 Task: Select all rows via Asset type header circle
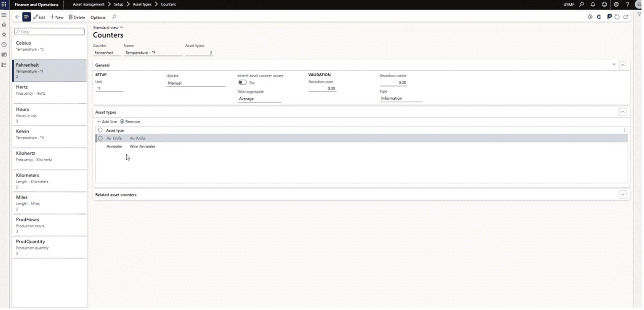click(x=100, y=130)
